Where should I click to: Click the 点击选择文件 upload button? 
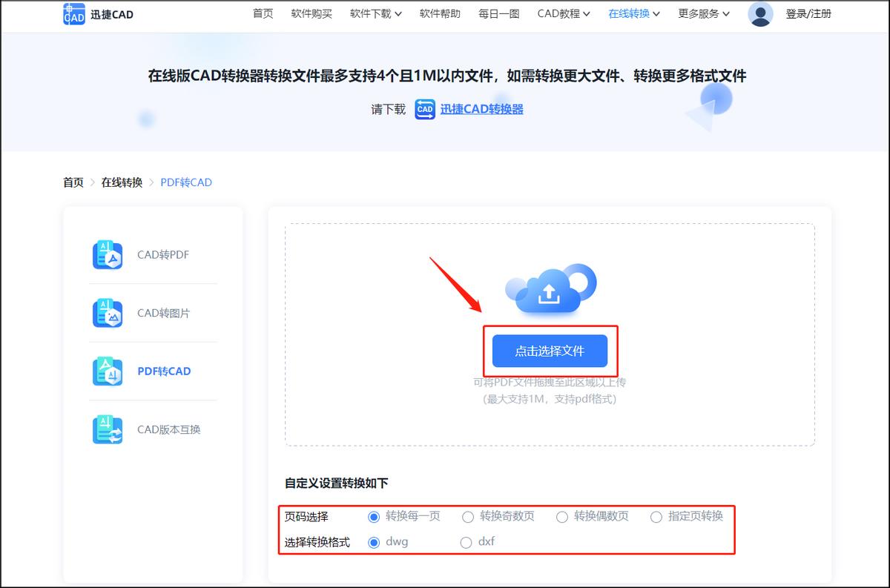click(x=552, y=351)
